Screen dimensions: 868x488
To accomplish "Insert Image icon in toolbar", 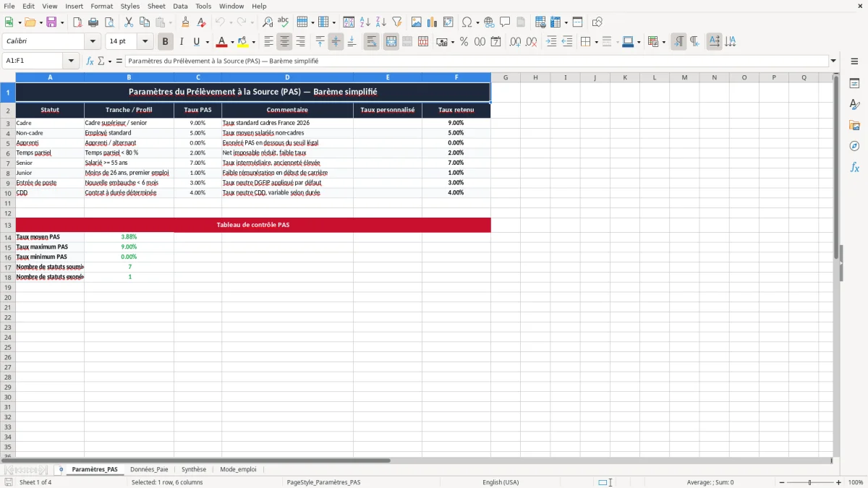I will [x=417, y=22].
